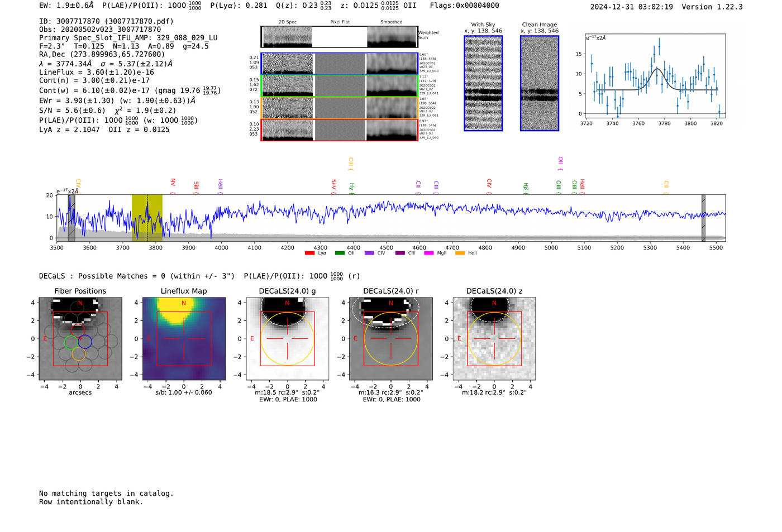
Task: Click the orange-bordered 2D spectrum row
Action: pyautogui.click(x=340, y=108)
